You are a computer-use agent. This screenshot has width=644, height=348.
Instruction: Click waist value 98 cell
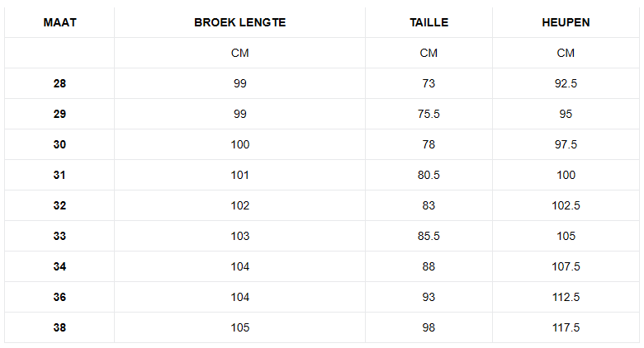429,327
